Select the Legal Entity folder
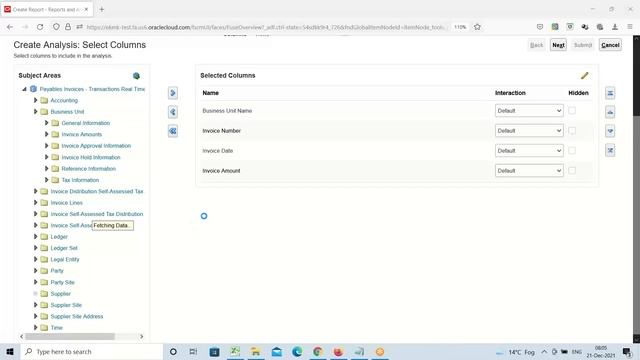 (x=65, y=260)
